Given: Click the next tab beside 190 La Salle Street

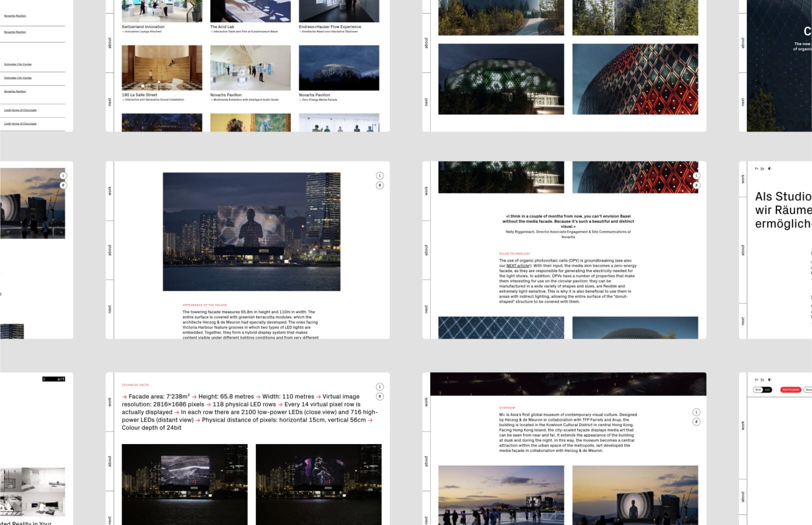Looking at the screenshot, I should coord(110,102).
